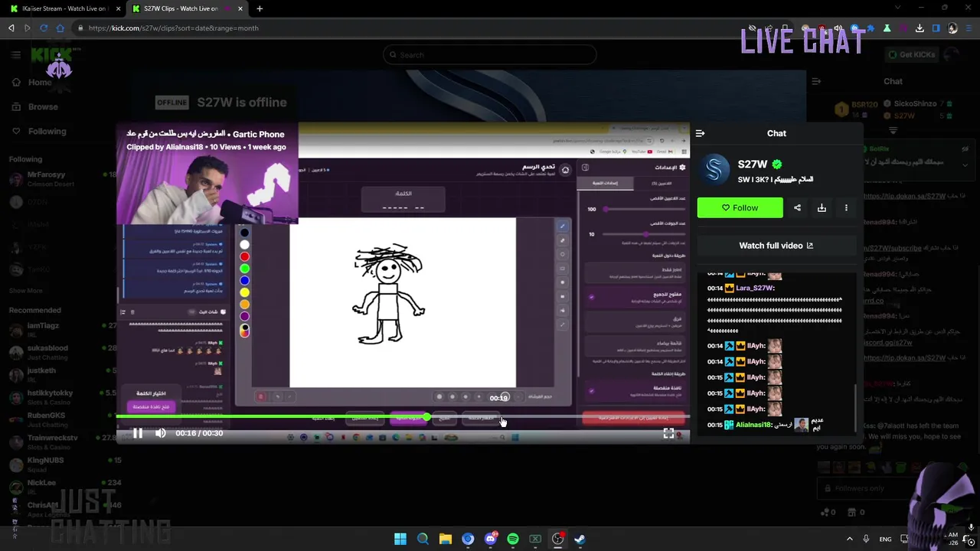980x551 pixels.
Task: Go to Browse in the sidebar
Action: (x=35, y=106)
